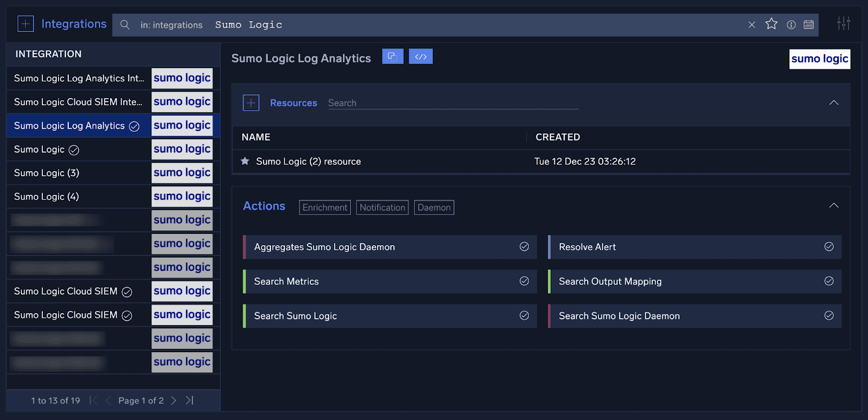Viewport: 868px width, 420px height.
Task: Clear the search with the X icon
Action: click(x=752, y=25)
